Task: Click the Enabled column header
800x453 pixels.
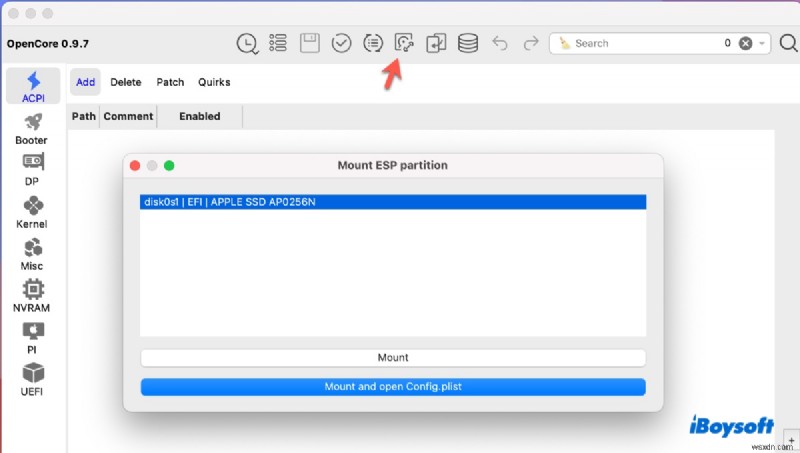Action: point(199,116)
